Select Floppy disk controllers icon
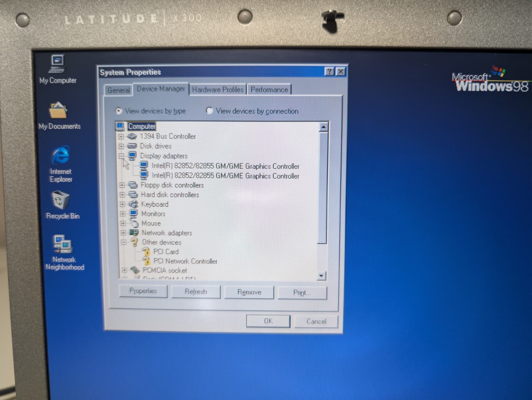Viewport: 532px width, 400px height. (x=133, y=185)
